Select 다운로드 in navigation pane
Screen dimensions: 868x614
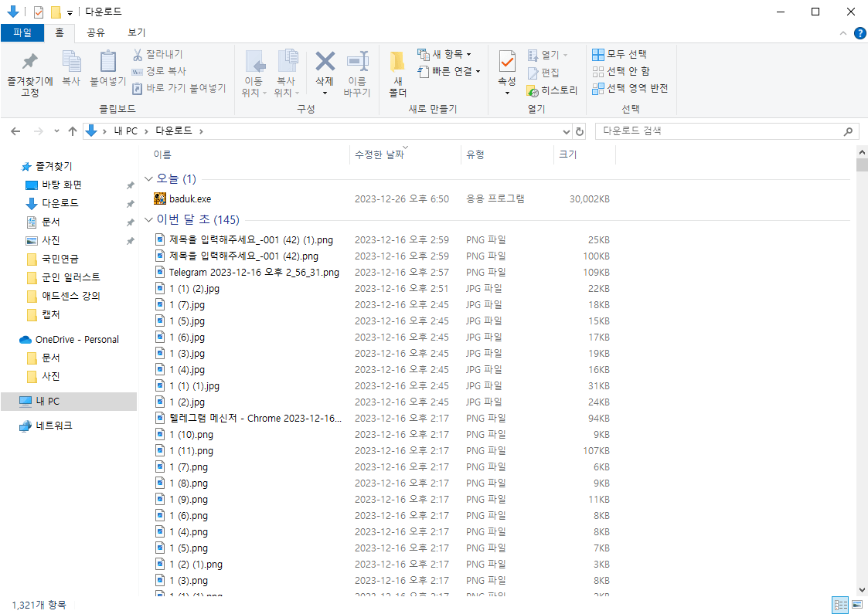pyautogui.click(x=60, y=203)
